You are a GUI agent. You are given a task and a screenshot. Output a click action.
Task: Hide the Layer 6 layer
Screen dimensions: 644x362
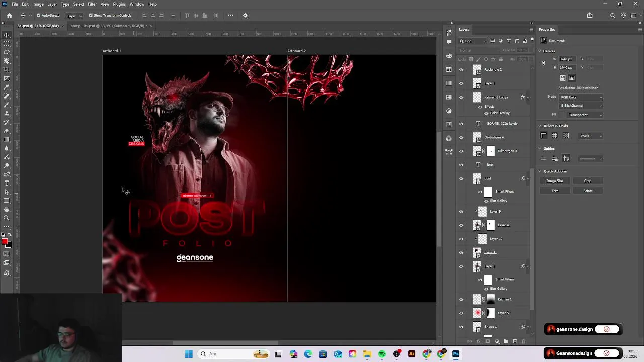point(461,83)
